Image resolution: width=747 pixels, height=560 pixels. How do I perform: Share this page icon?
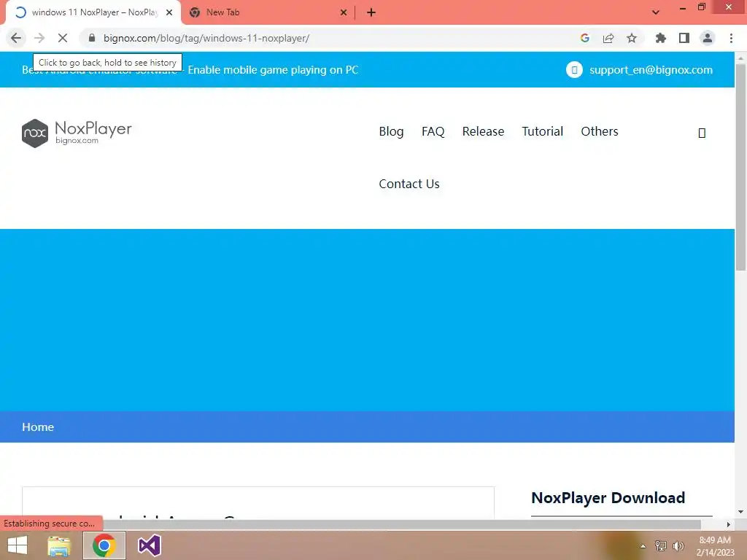click(608, 38)
